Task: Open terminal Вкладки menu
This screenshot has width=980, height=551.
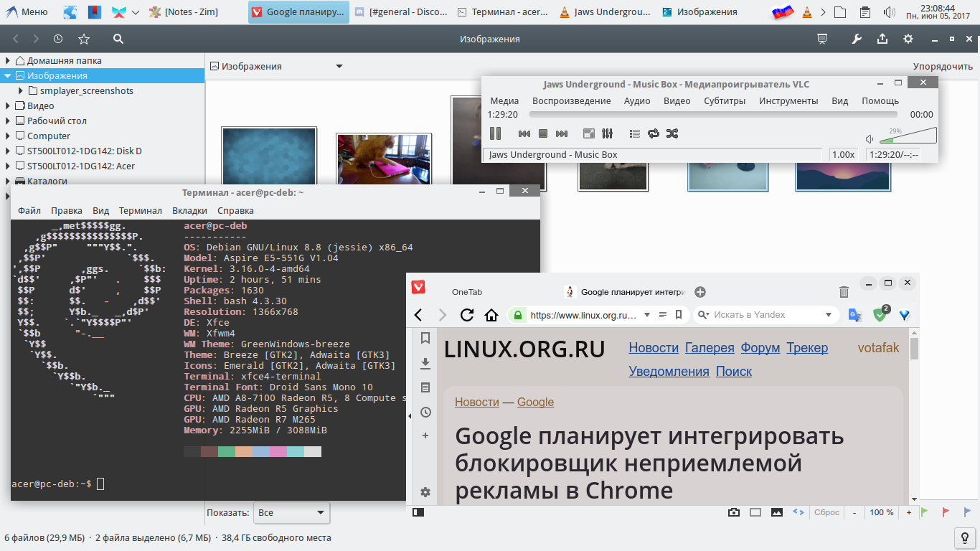Action: 189,210
